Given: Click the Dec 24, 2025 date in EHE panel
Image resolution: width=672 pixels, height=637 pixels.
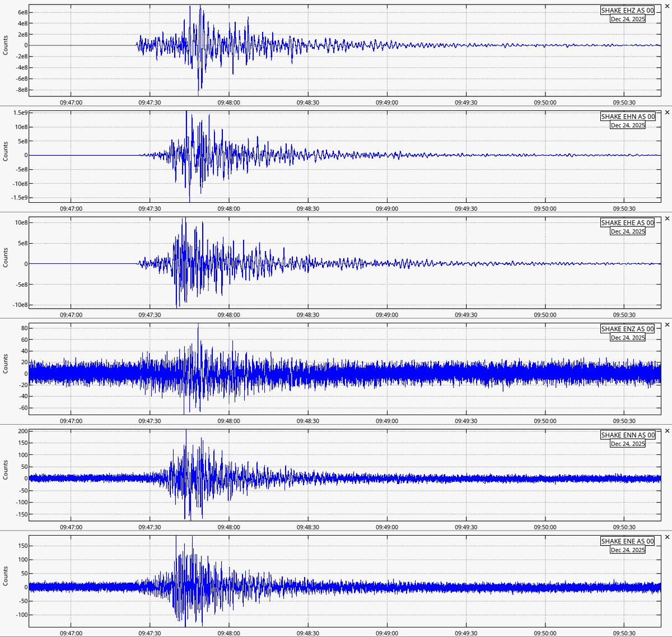Looking at the screenshot, I should pyautogui.click(x=628, y=231).
